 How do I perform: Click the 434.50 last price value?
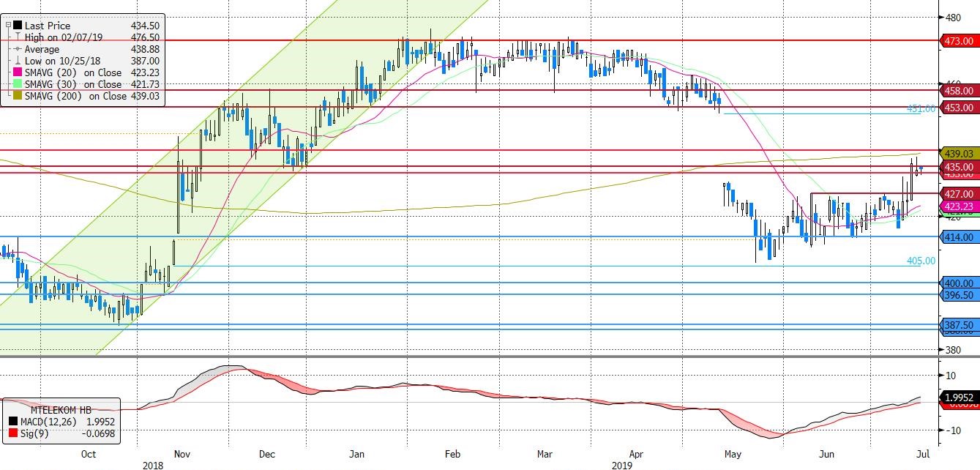pos(145,26)
